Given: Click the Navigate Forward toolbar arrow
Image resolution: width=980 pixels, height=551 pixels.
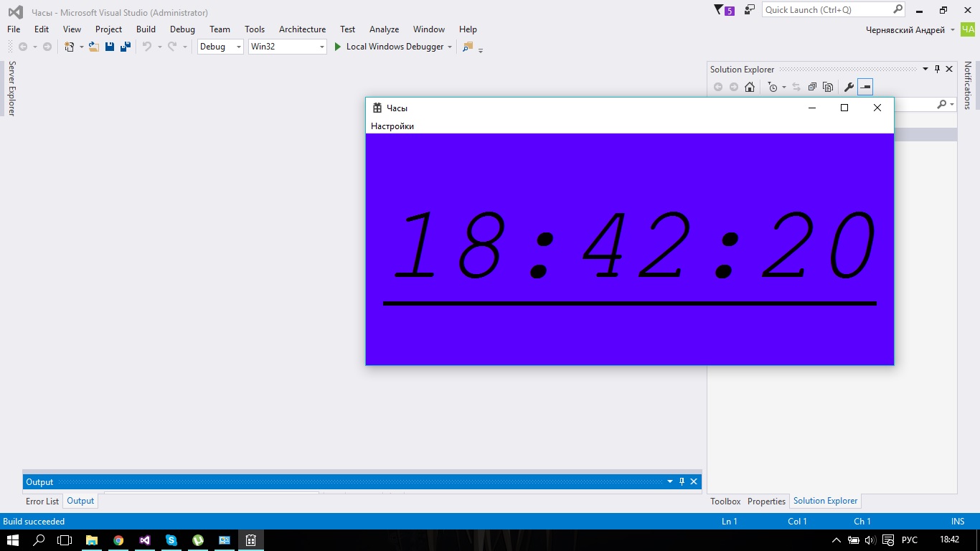Looking at the screenshot, I should 47,47.
